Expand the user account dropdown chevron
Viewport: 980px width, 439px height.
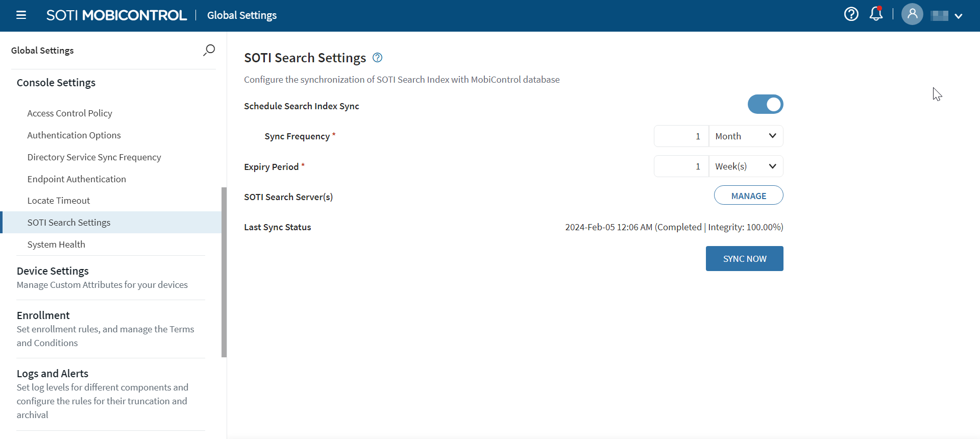(x=959, y=16)
